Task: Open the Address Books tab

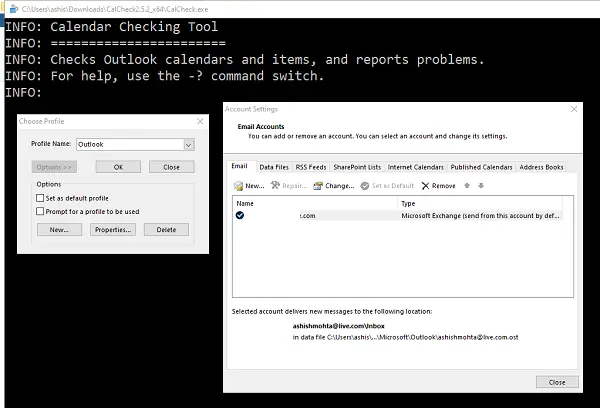Action: pos(541,167)
